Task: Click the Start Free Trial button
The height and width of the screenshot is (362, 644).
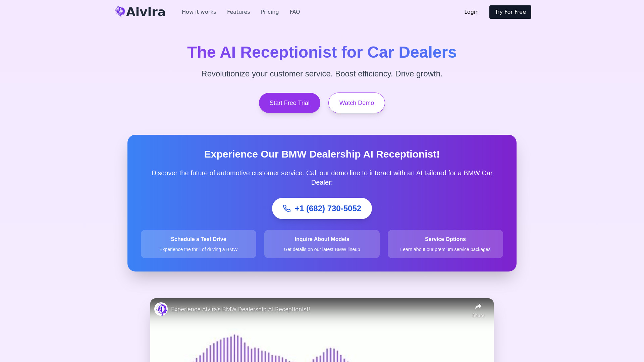Action: tap(289, 103)
